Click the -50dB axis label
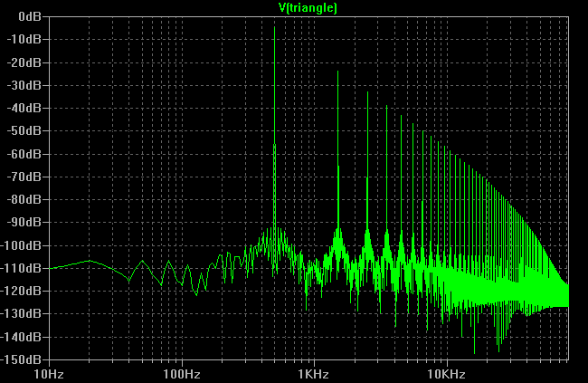Screen dimensions: 588x383 (x=24, y=130)
